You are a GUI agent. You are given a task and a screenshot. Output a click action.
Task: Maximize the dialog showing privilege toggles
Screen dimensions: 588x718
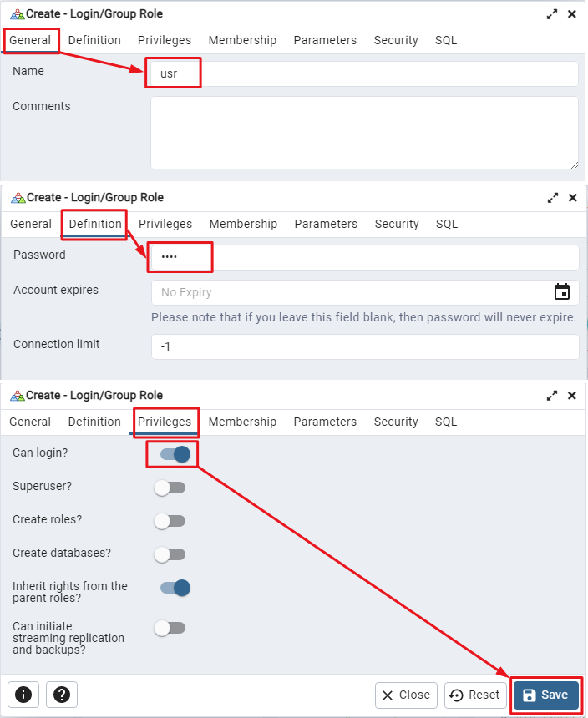552,396
